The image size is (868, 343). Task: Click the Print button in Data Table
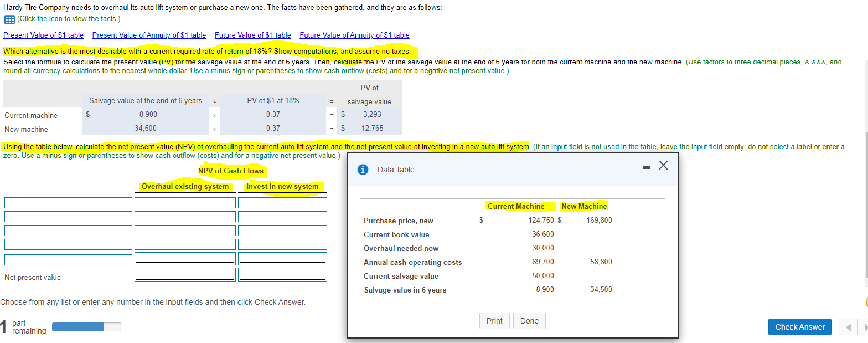click(494, 321)
